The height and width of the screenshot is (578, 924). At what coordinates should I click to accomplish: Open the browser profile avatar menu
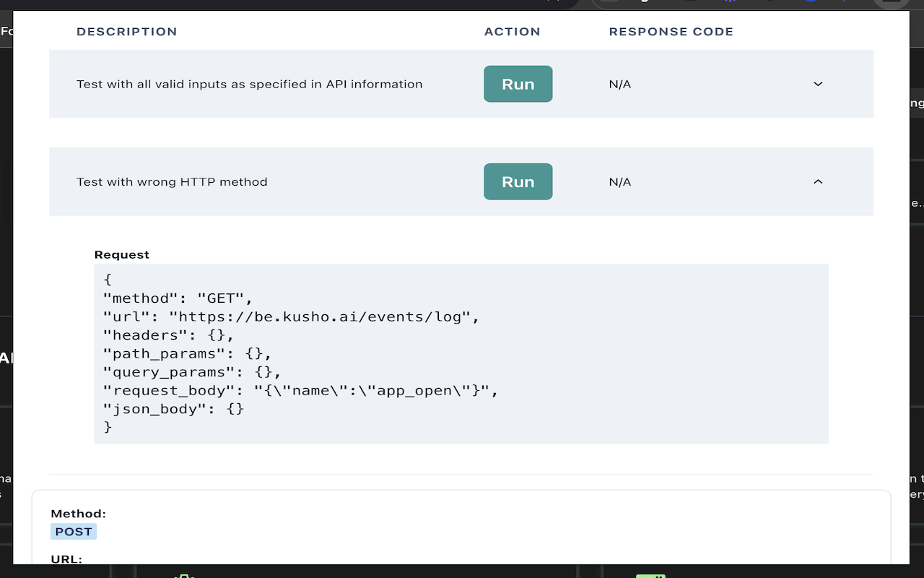click(892, 4)
